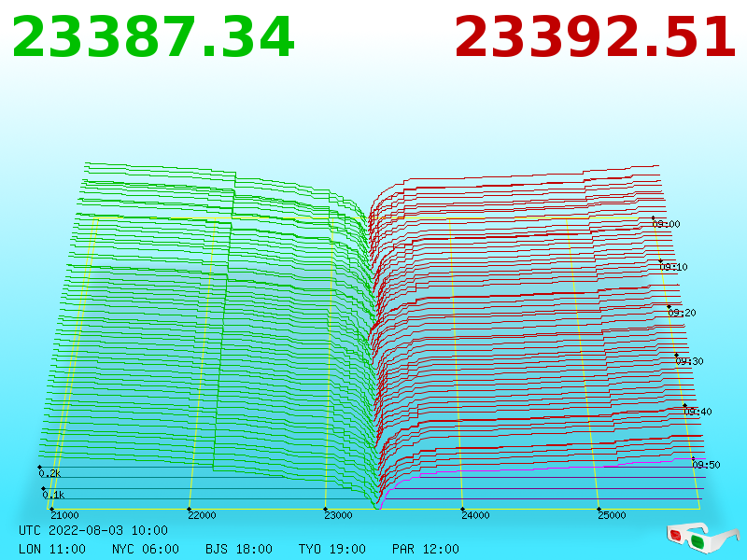The height and width of the screenshot is (560, 747).
Task: Click the 09:10 time axis marker
Action: click(x=673, y=267)
